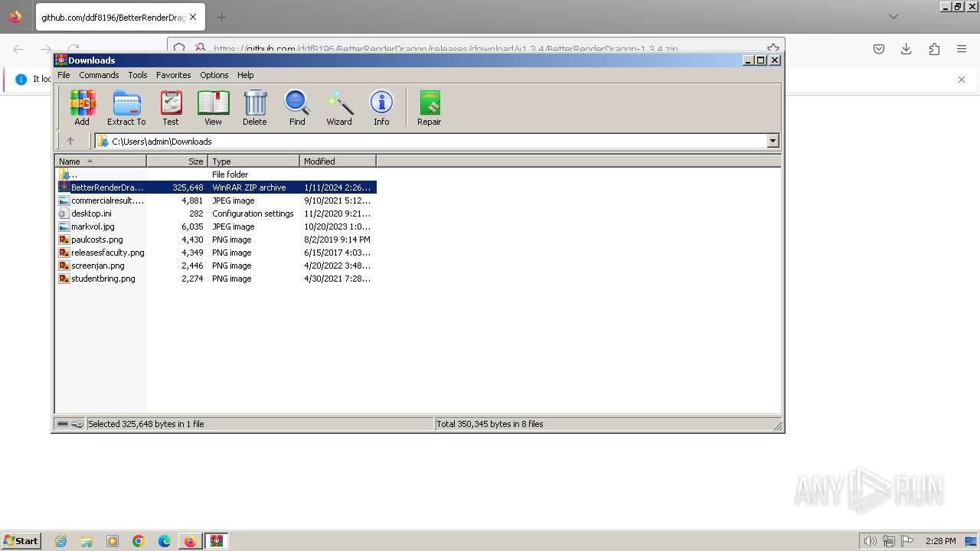This screenshot has height=551, width=980.
Task: Expand the address path dropdown
Action: [773, 141]
